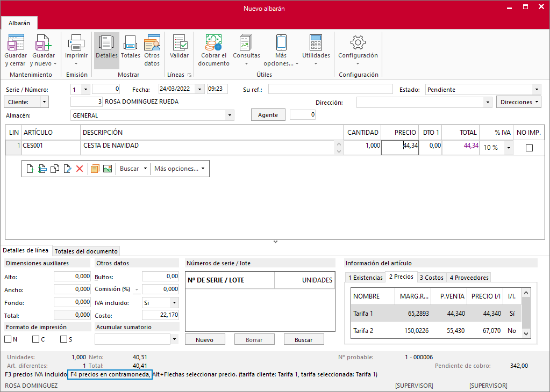The height and width of the screenshot is (392, 550).
Task: Open the Consultas icon
Action: point(246,42)
